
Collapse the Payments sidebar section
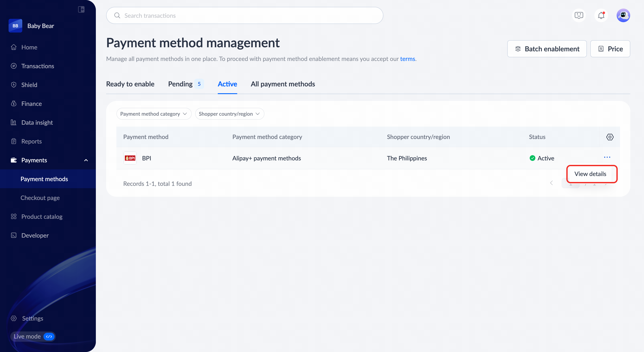point(86,160)
